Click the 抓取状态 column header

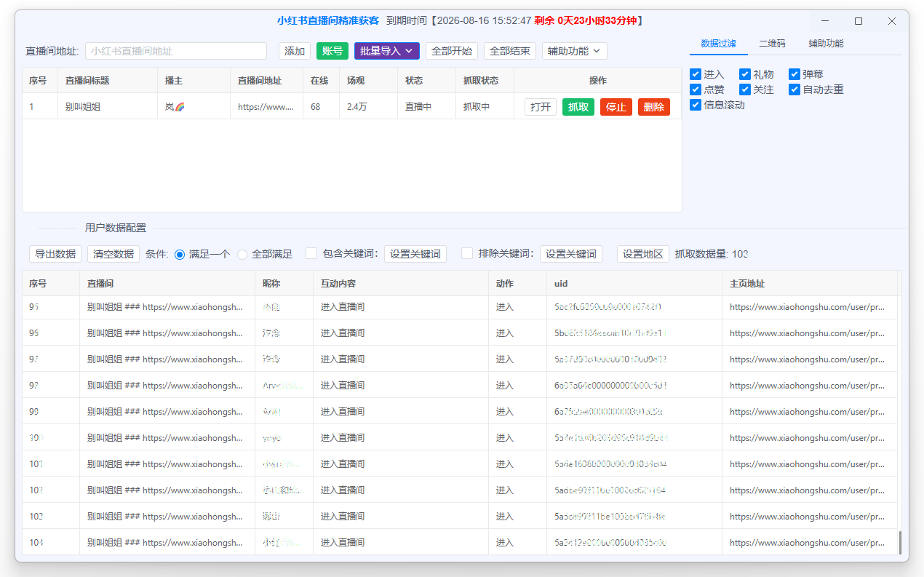485,81
